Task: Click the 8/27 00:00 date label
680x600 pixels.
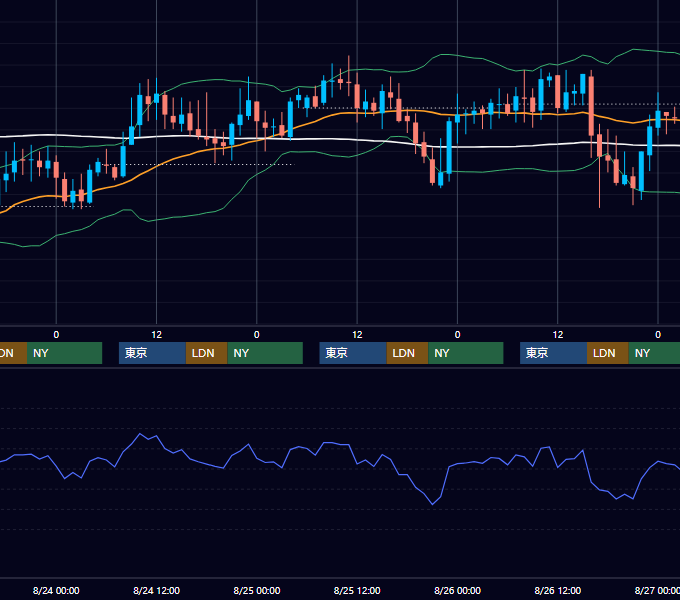Action: coord(657,590)
